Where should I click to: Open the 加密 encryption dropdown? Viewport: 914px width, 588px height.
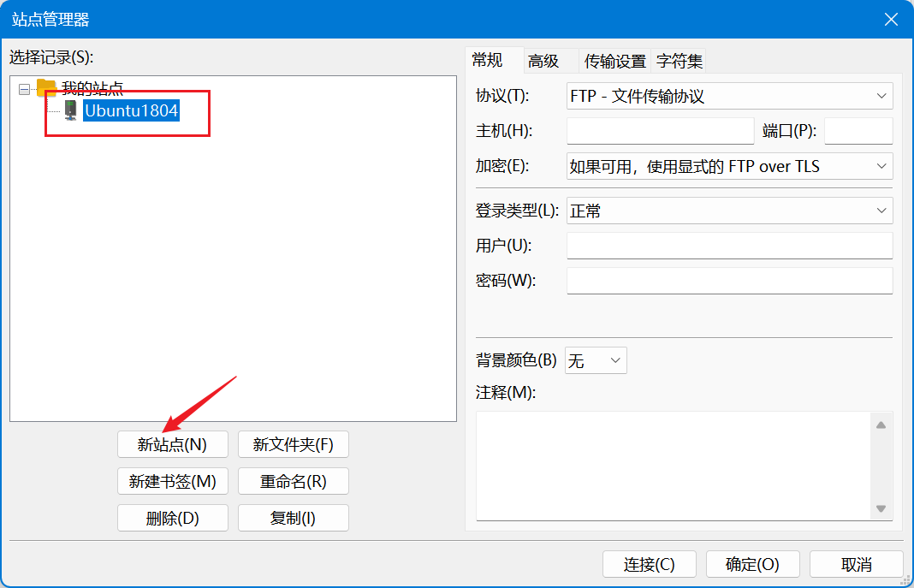click(x=729, y=166)
